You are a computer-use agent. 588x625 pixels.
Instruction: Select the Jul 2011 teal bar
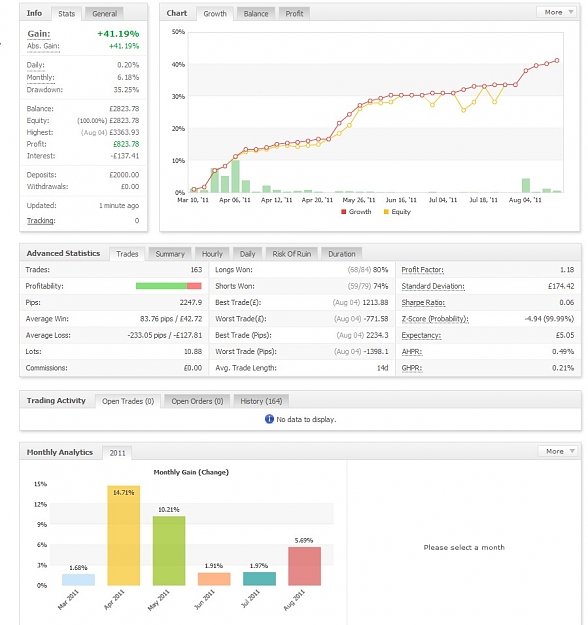point(260,579)
